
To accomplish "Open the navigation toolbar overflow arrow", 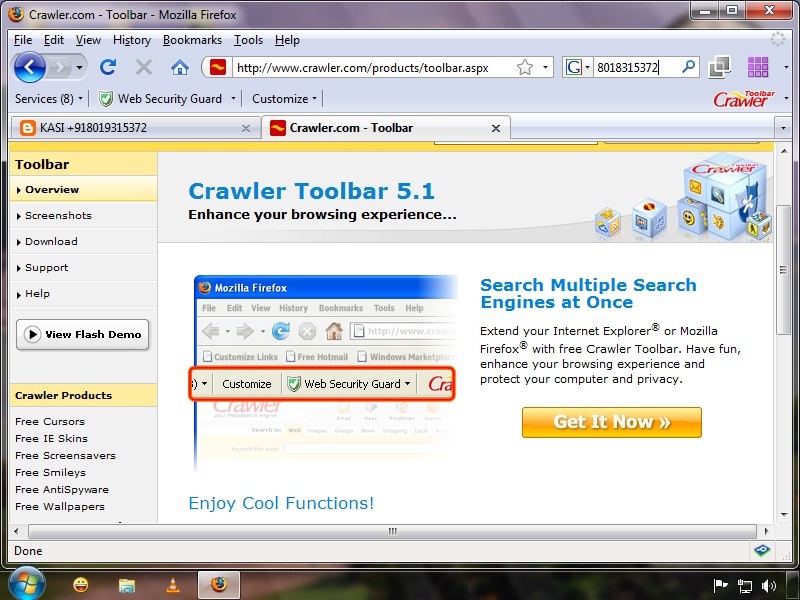I will click(x=786, y=67).
